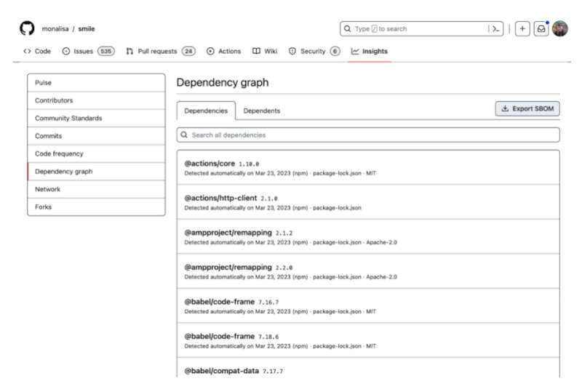Open @ampproject/remapping 2.1.2 dependency
Screen dimensions: 582x392
(x=228, y=233)
